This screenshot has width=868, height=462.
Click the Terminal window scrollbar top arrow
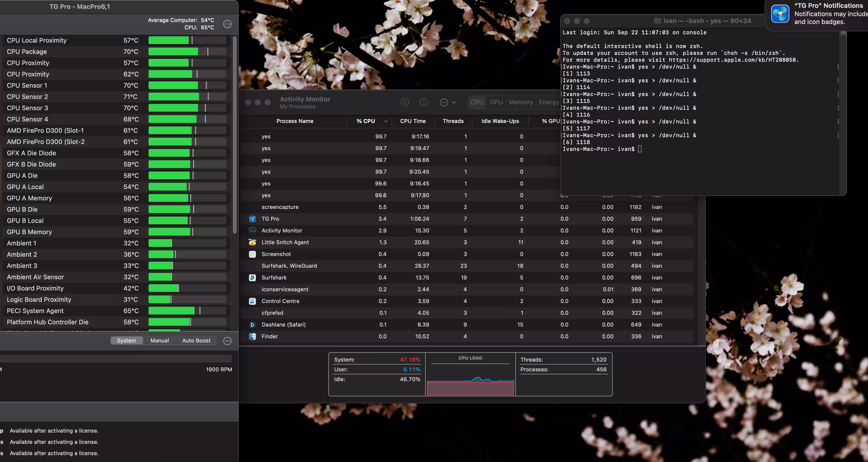pyautogui.click(x=843, y=33)
